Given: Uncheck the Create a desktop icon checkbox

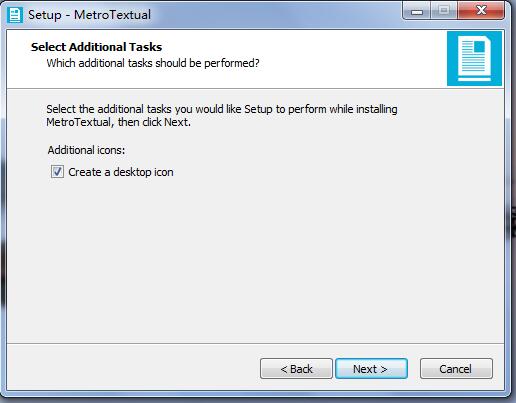Looking at the screenshot, I should point(57,172).
